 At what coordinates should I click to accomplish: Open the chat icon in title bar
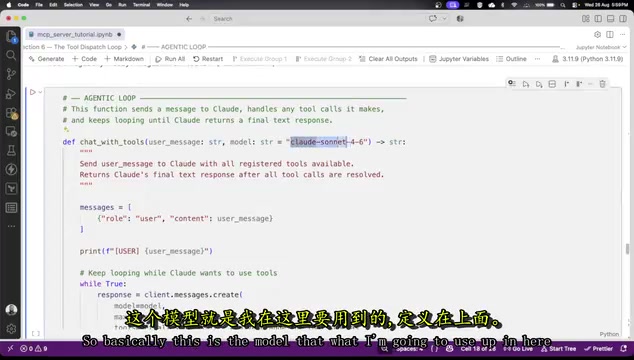pos(433,19)
